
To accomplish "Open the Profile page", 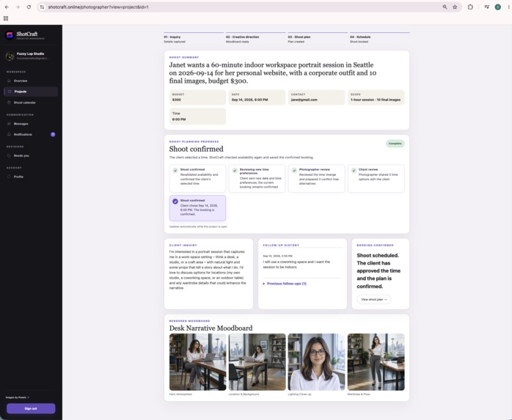I will (31, 177).
